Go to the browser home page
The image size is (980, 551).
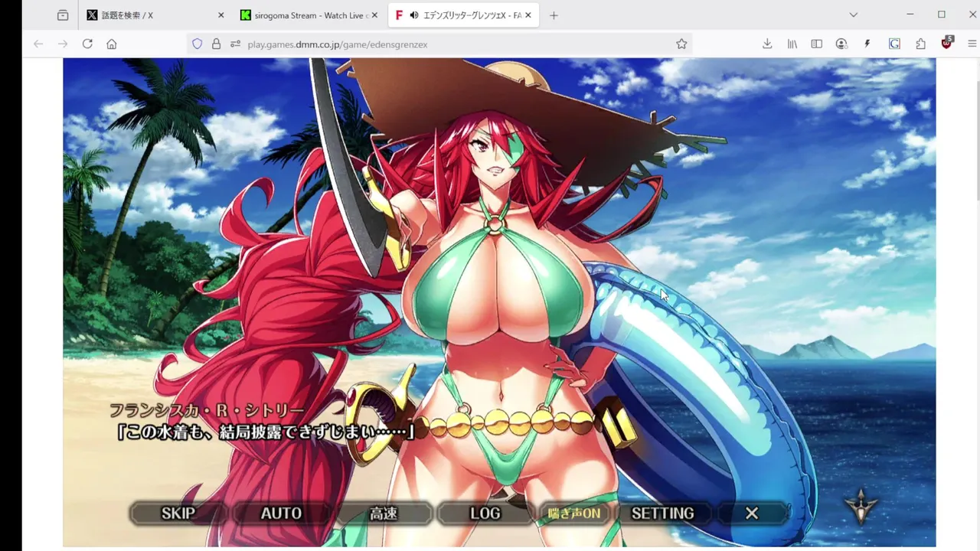coord(112,44)
